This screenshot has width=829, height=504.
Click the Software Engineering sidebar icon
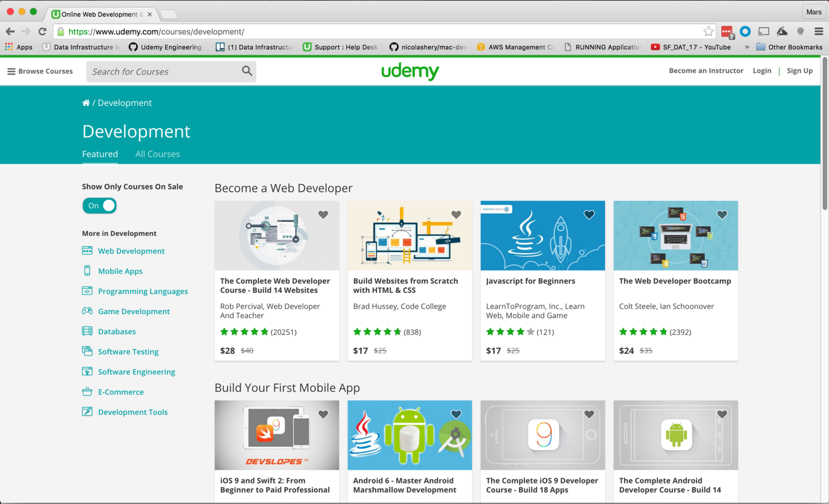coord(87,371)
